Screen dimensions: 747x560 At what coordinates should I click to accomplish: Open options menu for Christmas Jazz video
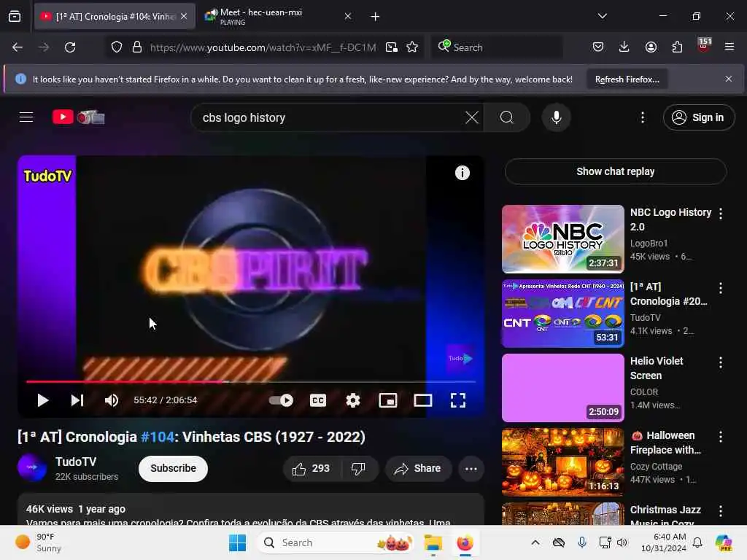[x=720, y=511]
